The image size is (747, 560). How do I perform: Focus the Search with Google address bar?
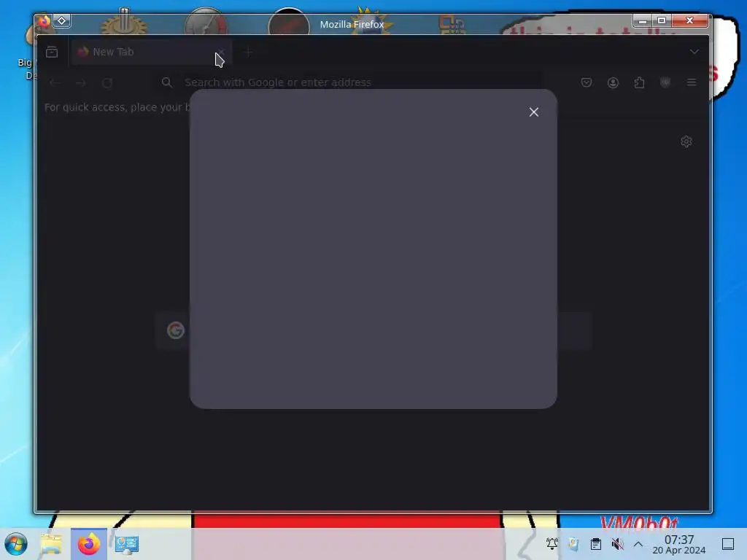point(348,82)
